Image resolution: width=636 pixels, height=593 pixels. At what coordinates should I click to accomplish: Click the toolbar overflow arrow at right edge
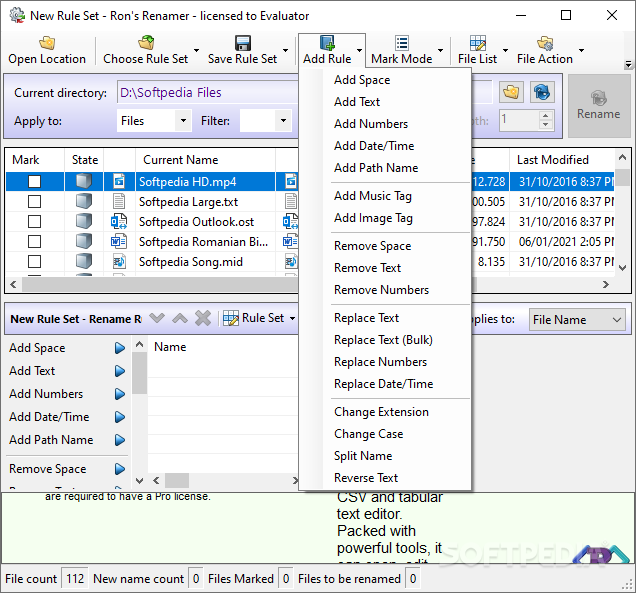tap(628, 64)
